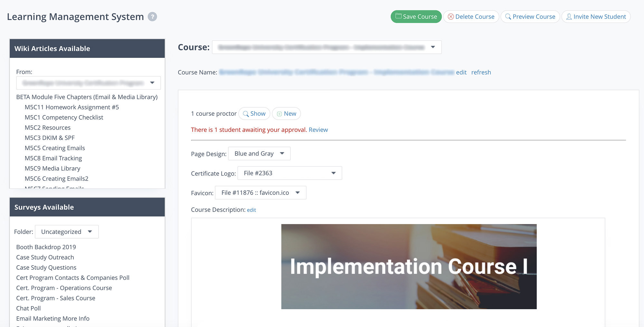
Task: Select Case Study Outreach survey
Action: [45, 258]
